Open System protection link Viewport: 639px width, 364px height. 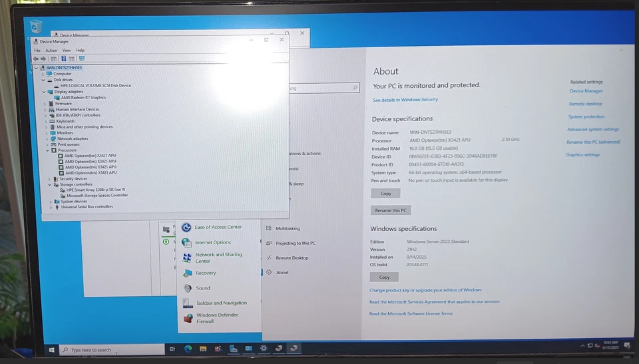[586, 116]
